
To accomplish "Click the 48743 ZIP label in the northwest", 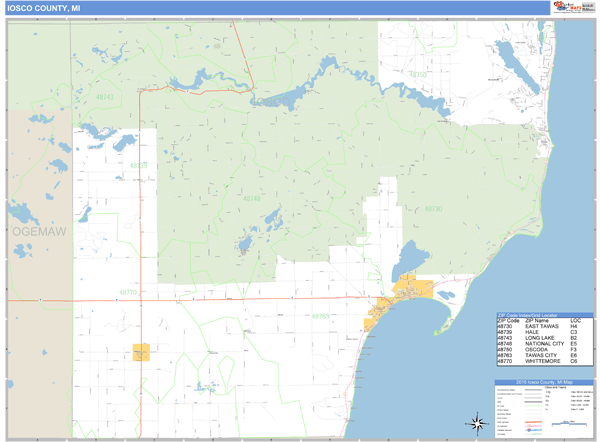I will pos(105,97).
